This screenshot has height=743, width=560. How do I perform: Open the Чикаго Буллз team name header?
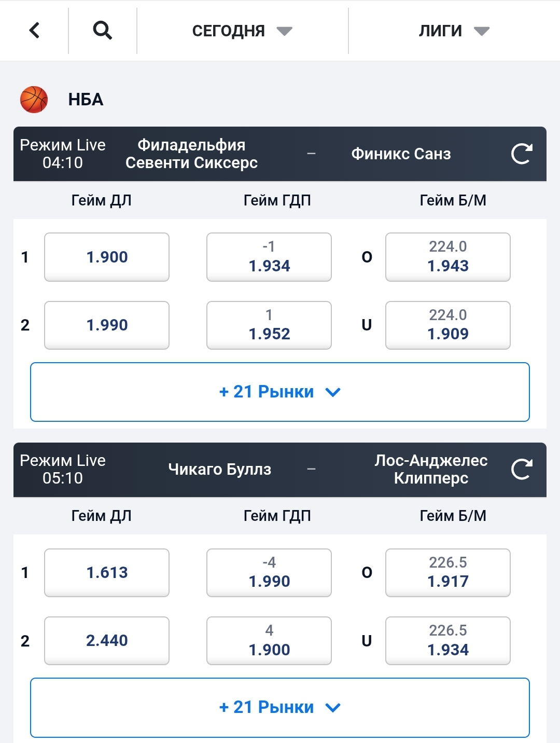coord(220,469)
